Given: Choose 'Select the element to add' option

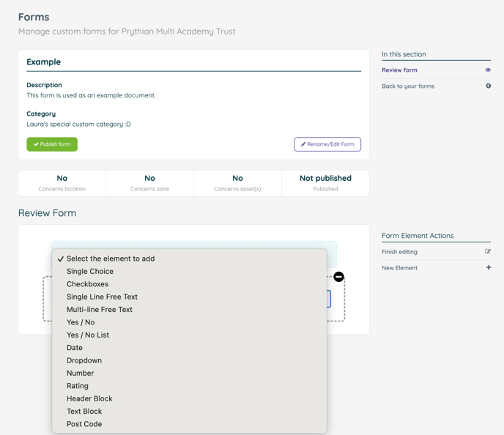Looking at the screenshot, I should tap(189, 259).
